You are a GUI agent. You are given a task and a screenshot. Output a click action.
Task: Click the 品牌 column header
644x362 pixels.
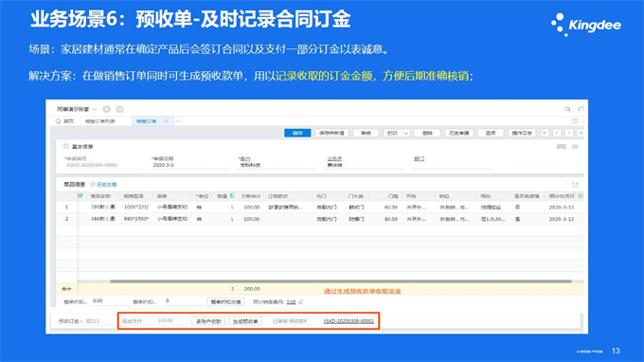coord(162,196)
